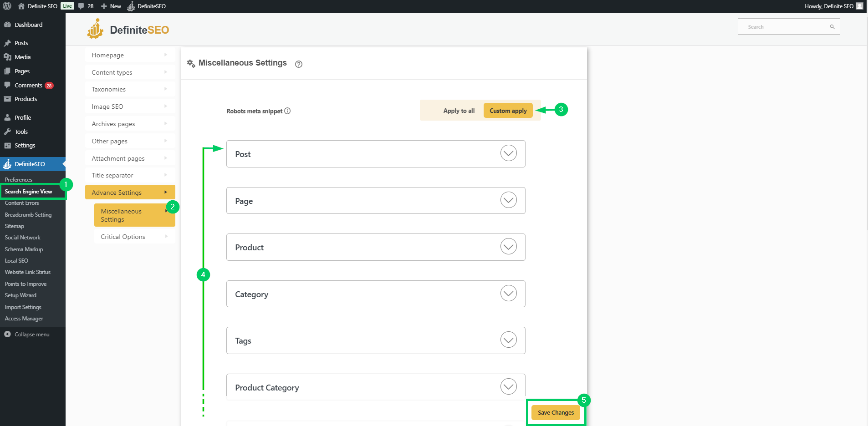This screenshot has width=868, height=426.
Task: Open Local SEO link
Action: tap(16, 261)
